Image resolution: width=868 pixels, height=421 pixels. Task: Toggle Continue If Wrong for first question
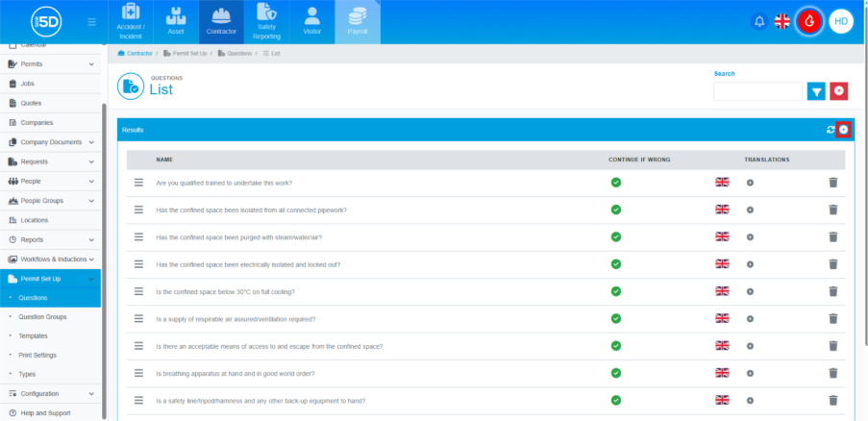tap(615, 183)
